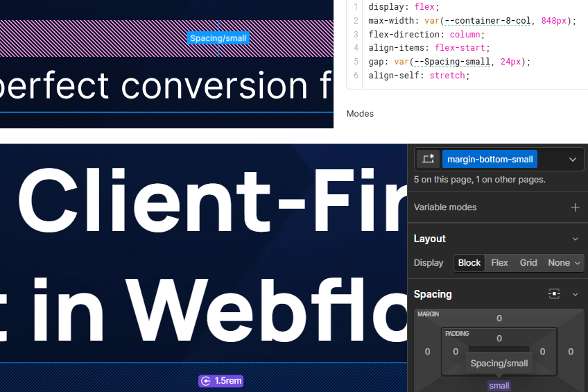This screenshot has width=588, height=392.
Task: Set display to Grid
Action: coord(528,262)
